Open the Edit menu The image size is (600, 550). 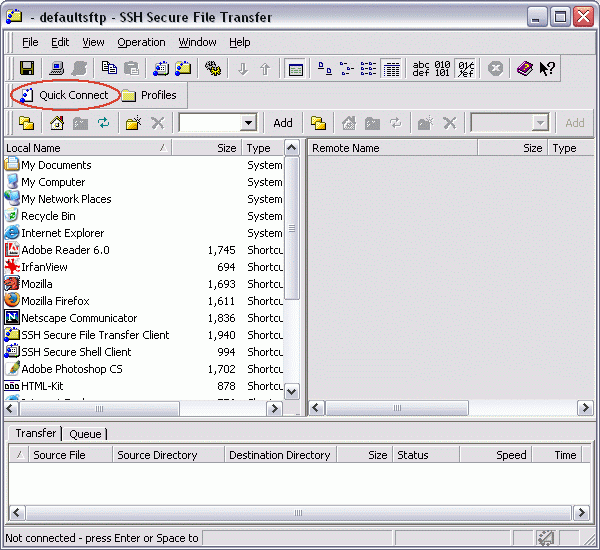pos(60,42)
